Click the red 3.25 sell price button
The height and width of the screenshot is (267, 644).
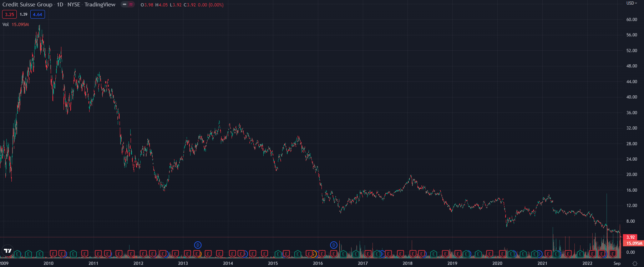(9, 15)
